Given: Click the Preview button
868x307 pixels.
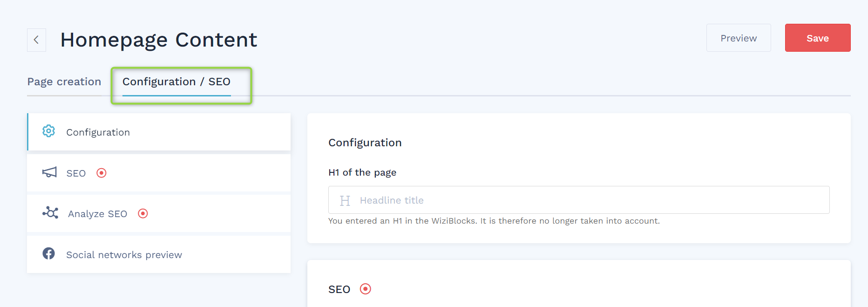Looking at the screenshot, I should click(739, 38).
